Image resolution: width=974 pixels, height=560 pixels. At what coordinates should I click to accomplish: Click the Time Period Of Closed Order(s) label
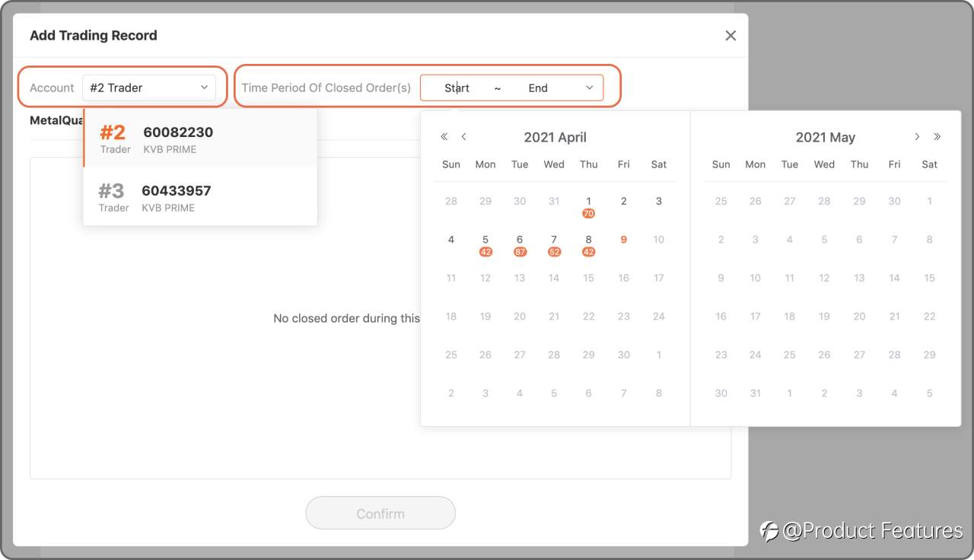point(326,88)
